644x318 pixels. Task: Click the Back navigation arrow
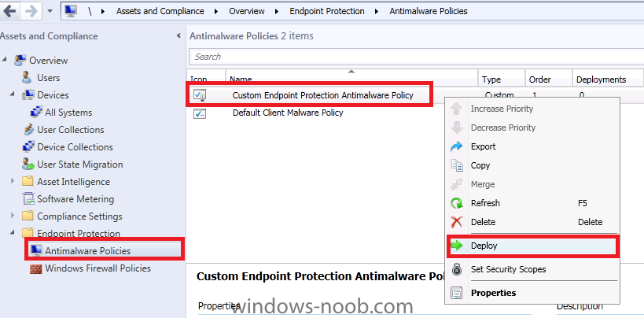point(9,11)
